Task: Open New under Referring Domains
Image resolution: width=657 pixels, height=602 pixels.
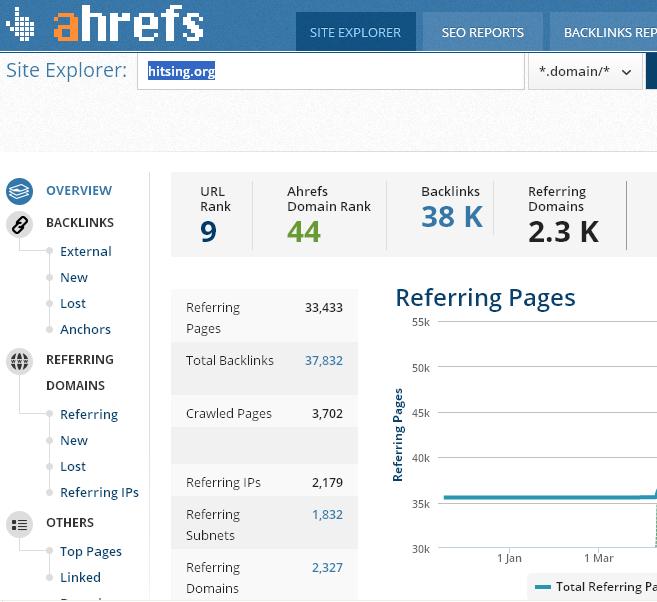Action: click(x=74, y=441)
